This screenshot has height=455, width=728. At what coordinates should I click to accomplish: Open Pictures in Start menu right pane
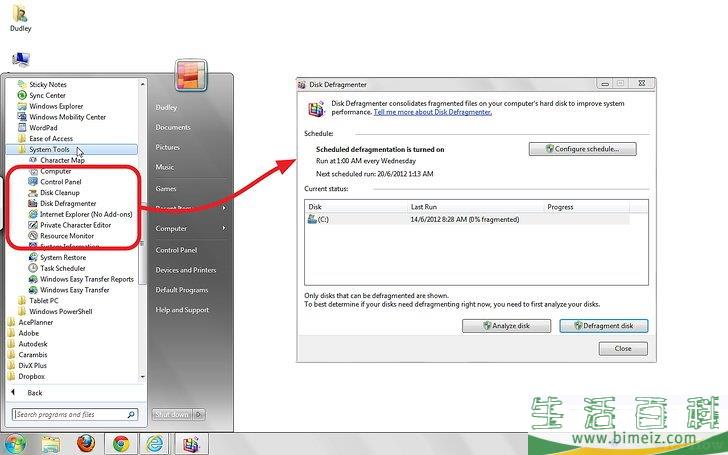(x=168, y=147)
